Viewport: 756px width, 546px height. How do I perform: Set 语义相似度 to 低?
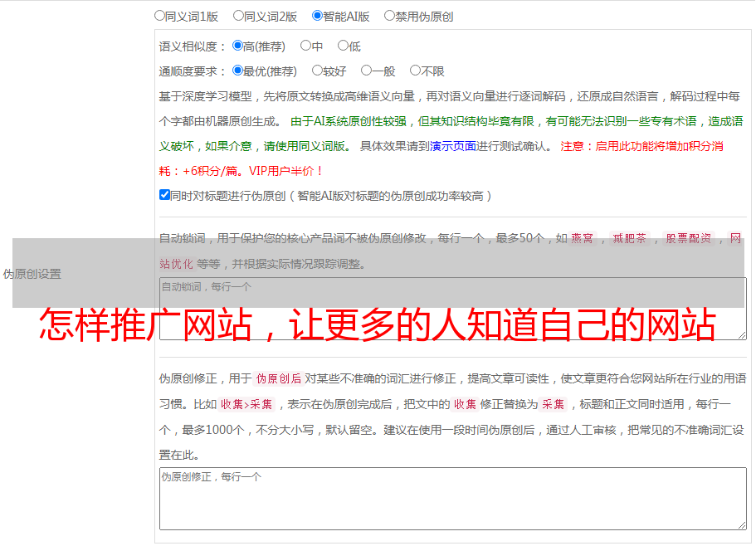coord(343,46)
